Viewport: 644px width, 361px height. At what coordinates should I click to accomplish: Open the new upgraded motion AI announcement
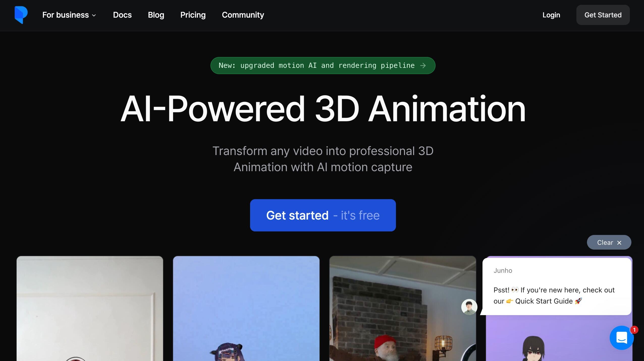pos(323,66)
